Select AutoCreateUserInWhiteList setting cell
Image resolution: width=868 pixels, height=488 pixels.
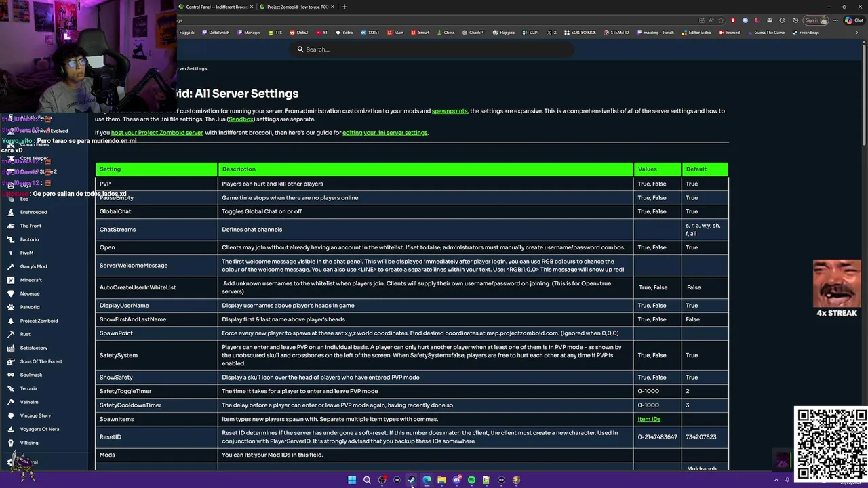coord(157,287)
